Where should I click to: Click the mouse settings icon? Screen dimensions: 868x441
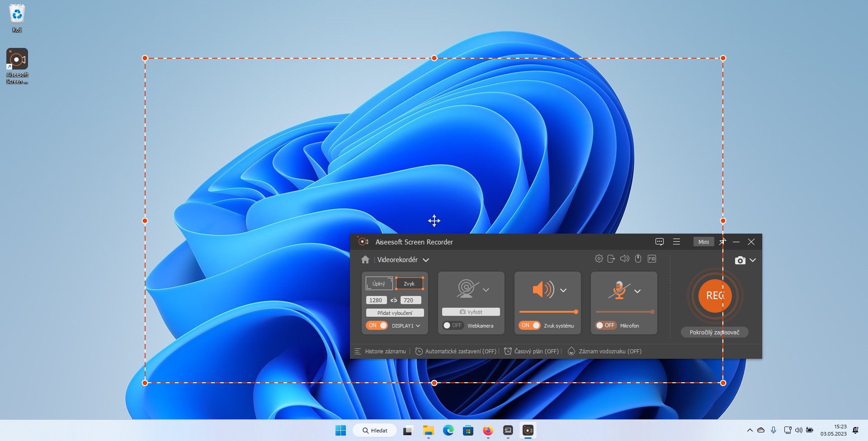pyautogui.click(x=638, y=259)
